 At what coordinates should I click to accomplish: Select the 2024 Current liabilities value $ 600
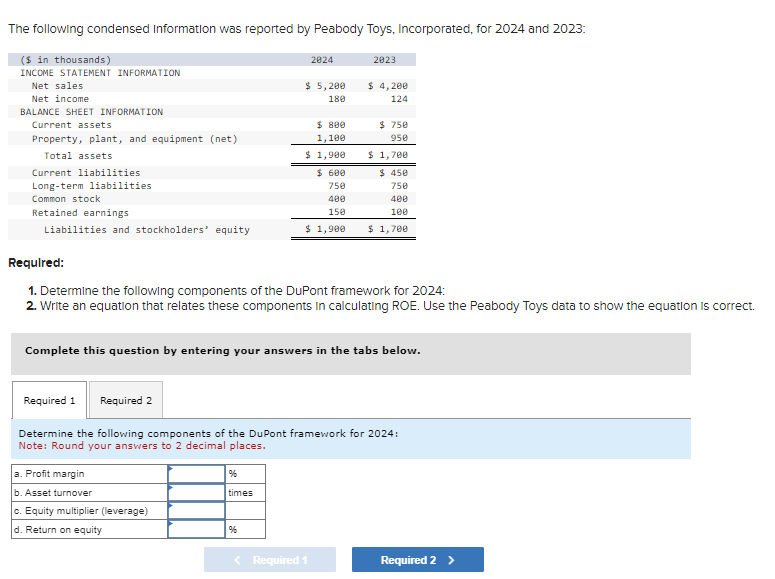pos(331,173)
